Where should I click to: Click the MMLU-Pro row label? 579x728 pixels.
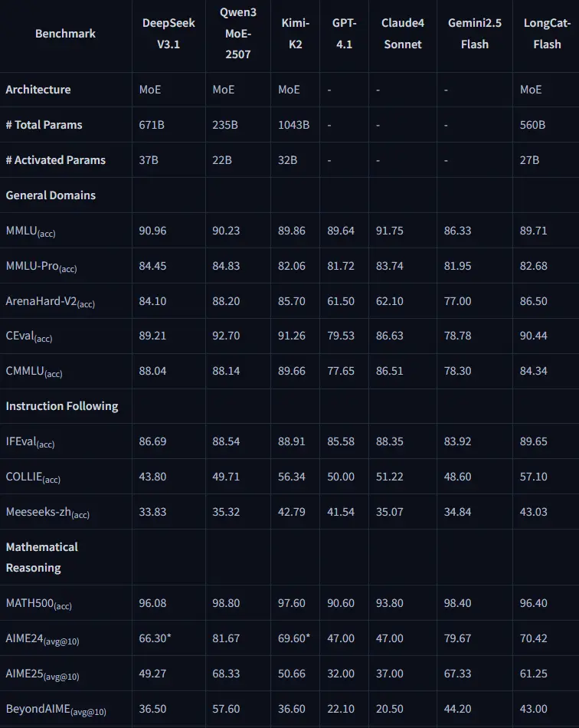[x=41, y=267]
